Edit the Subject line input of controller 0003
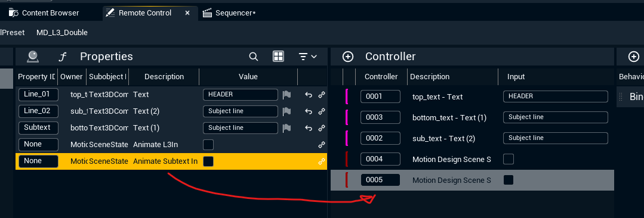 pos(555,117)
